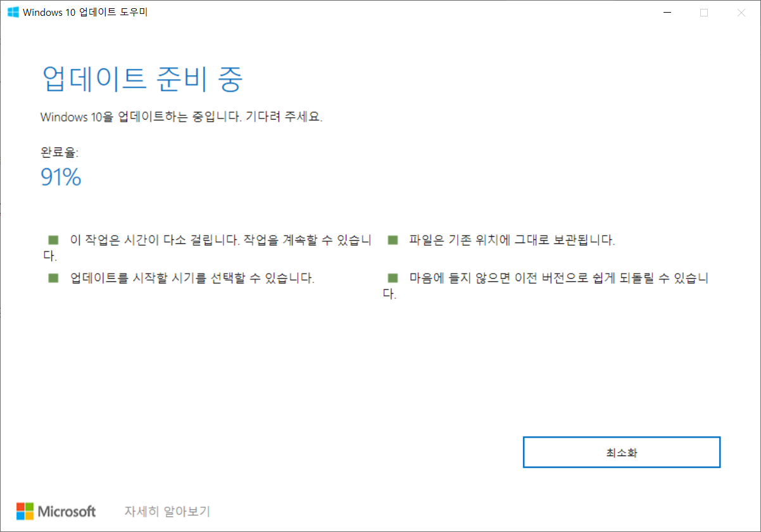
Task: Click green bullet beside '업데이트를 시작할 시기를'
Action: tap(53, 277)
